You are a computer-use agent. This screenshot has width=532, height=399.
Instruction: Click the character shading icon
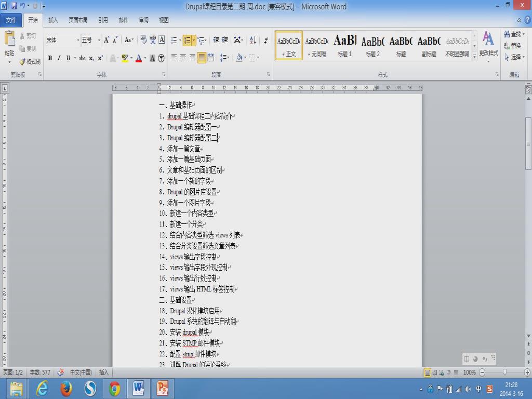(x=152, y=58)
